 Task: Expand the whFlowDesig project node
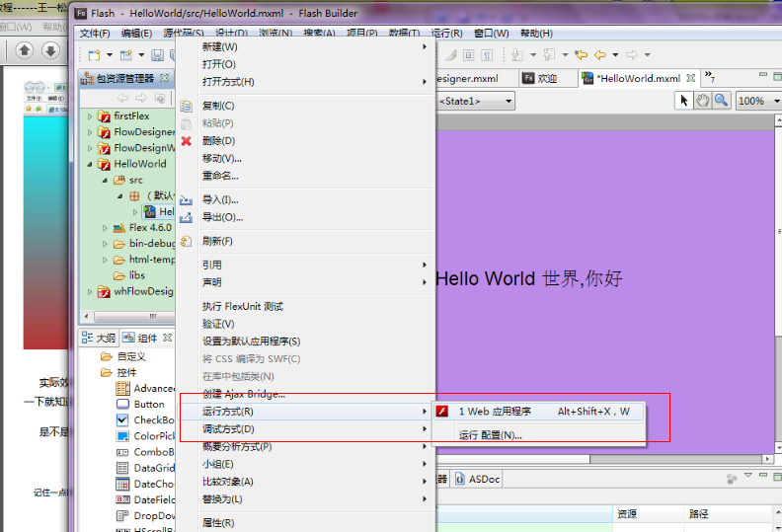90,292
